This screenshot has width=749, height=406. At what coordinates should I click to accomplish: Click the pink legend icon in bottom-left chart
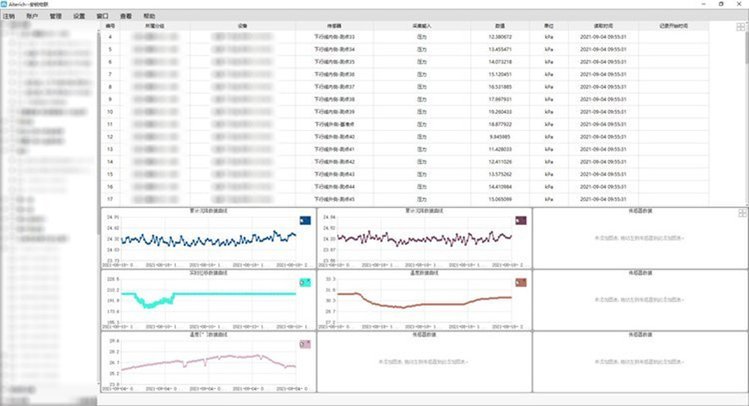pos(305,343)
